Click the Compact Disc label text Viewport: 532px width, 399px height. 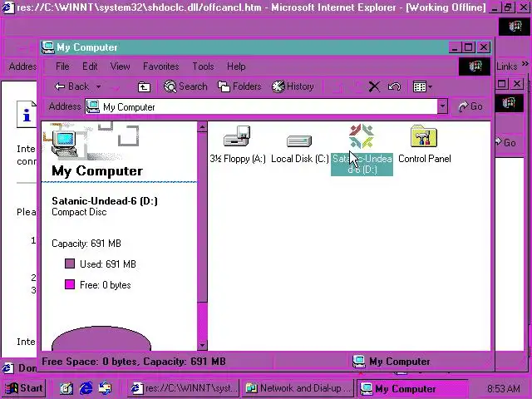click(79, 212)
